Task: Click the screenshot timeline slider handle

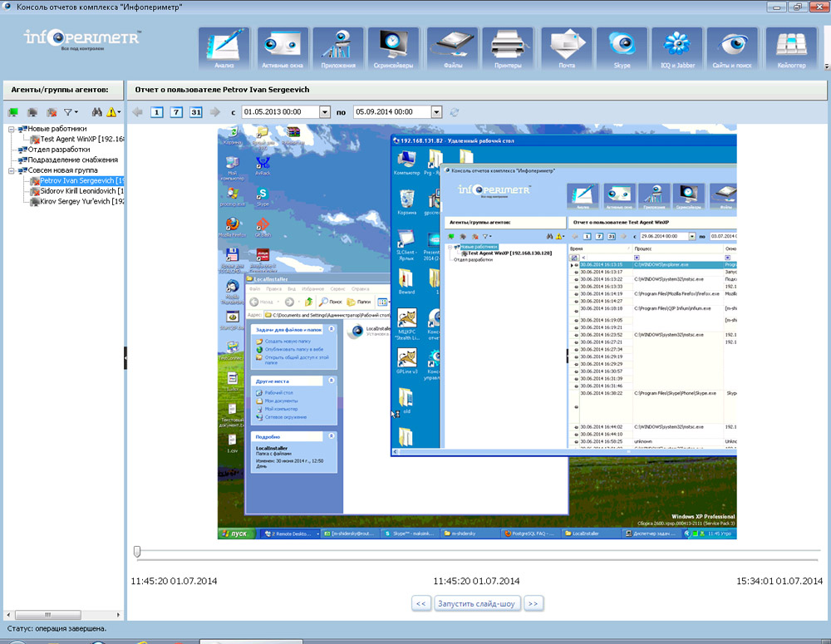Action: point(137,551)
